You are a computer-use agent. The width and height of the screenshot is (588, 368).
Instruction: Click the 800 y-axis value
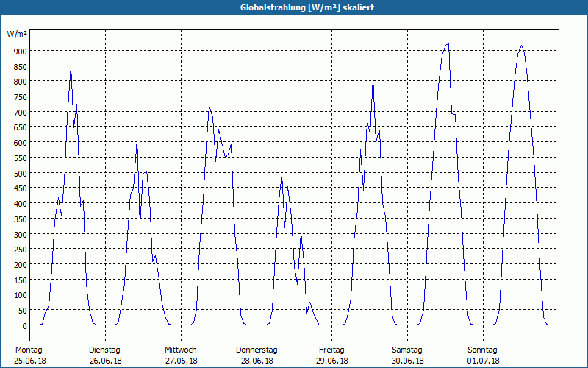pos(21,82)
